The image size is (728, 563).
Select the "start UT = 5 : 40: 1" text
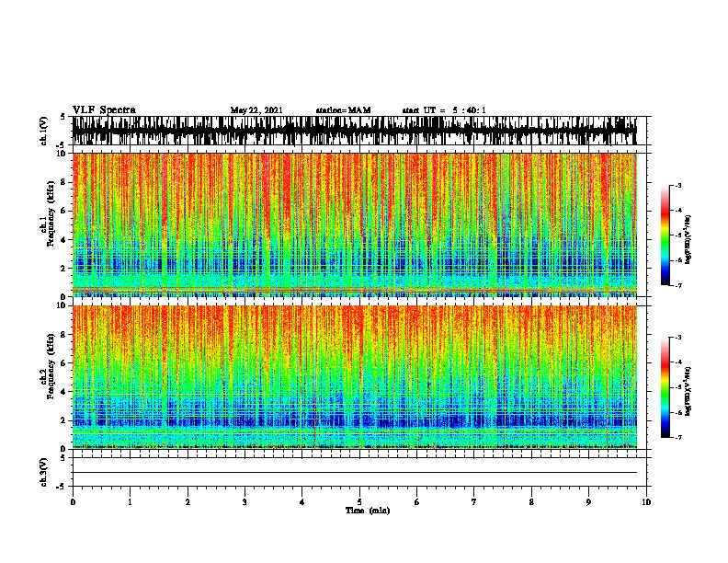(444, 110)
